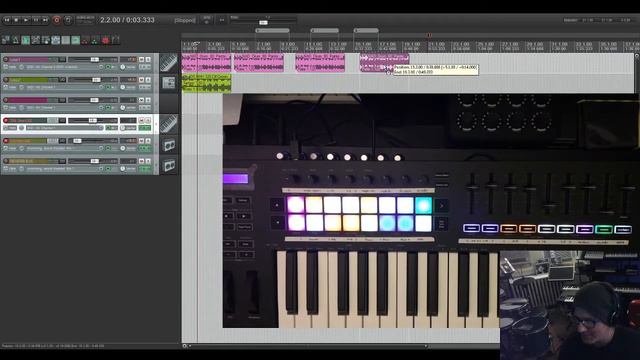The height and width of the screenshot is (360, 640).
Task: Open the selected fourth track's input dropdown
Action: pos(64,128)
